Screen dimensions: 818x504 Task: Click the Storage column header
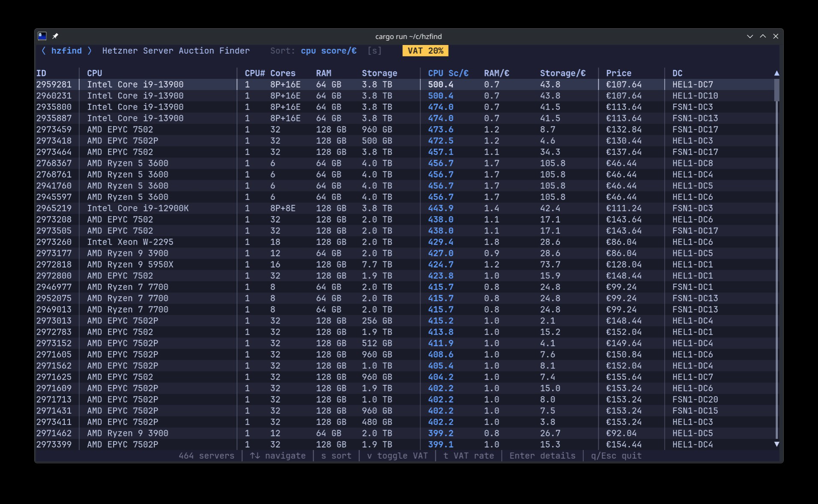(x=379, y=73)
